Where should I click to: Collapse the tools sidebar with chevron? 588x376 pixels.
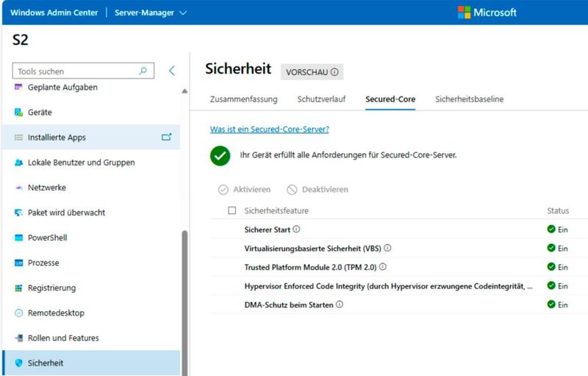coord(172,71)
